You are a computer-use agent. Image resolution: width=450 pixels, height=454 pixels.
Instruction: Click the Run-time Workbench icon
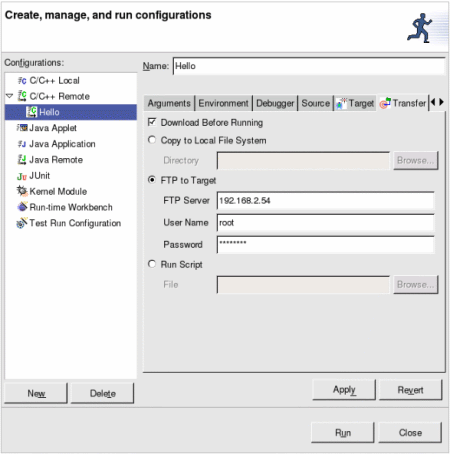click(x=22, y=207)
